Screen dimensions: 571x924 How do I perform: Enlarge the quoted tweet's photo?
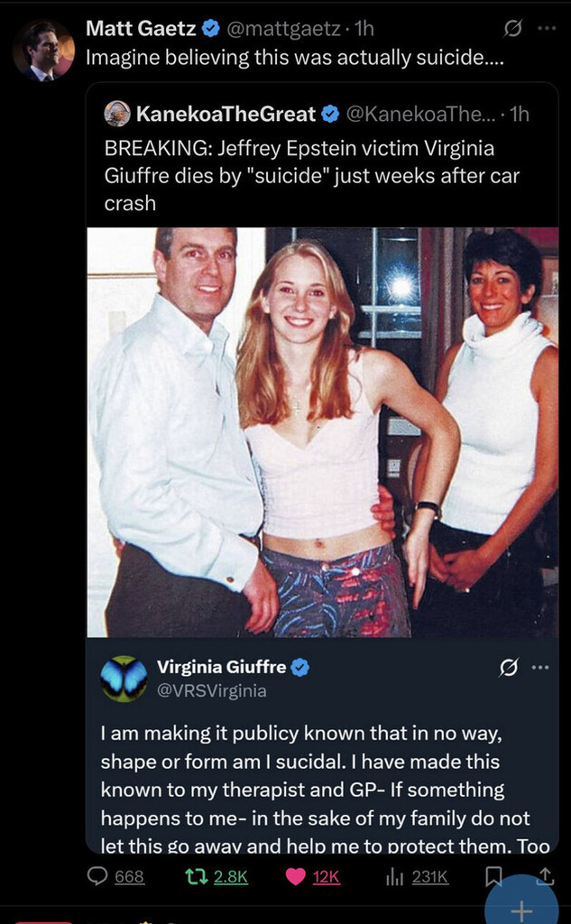point(323,432)
